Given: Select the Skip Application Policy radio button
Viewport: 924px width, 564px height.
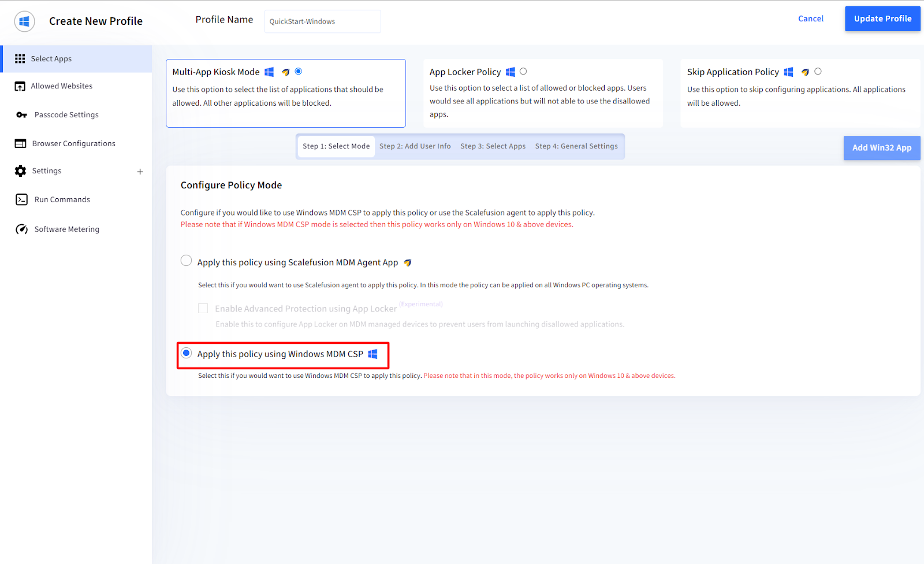Looking at the screenshot, I should (818, 72).
